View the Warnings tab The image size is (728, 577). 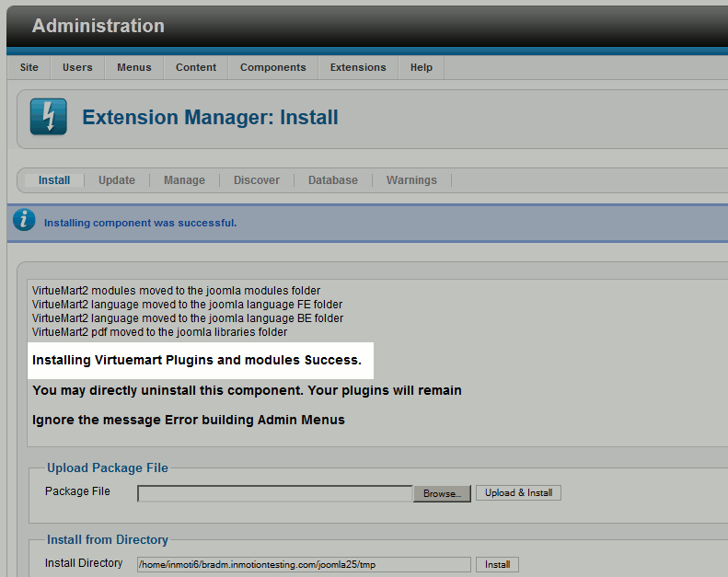411,180
